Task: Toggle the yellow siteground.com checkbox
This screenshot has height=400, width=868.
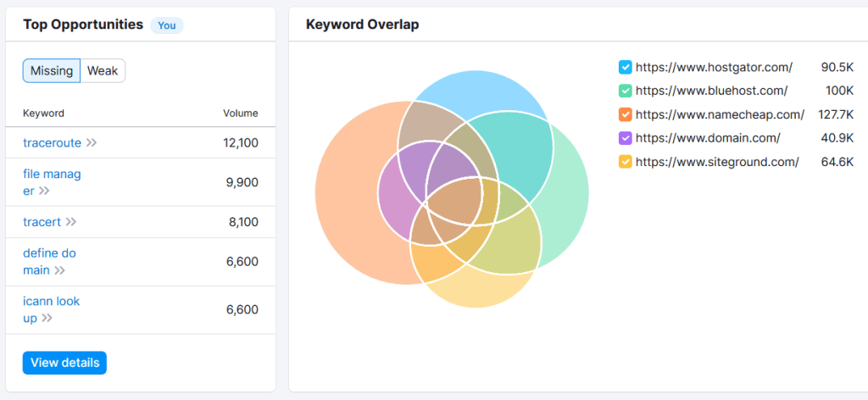Action: [625, 162]
